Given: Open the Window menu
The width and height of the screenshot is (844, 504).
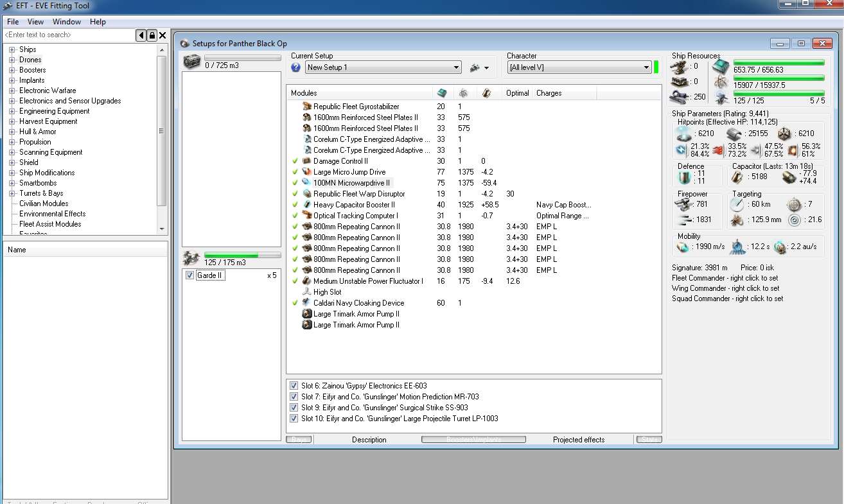Looking at the screenshot, I should tap(67, 22).
